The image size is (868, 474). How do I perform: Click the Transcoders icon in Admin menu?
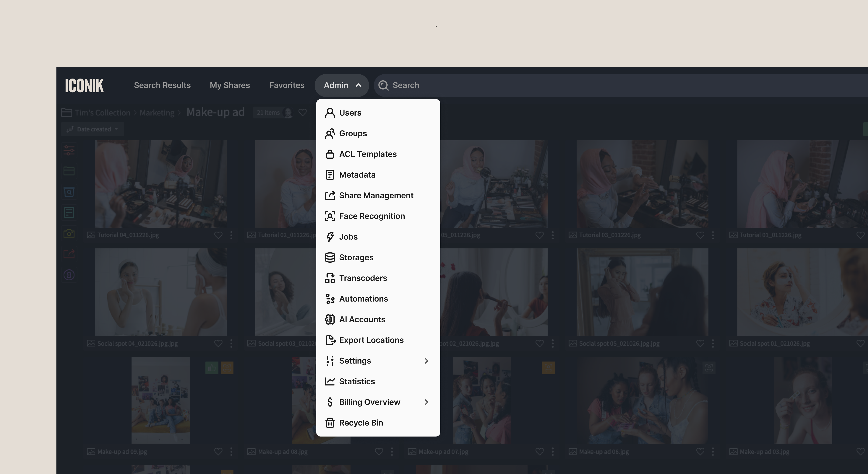click(x=330, y=278)
